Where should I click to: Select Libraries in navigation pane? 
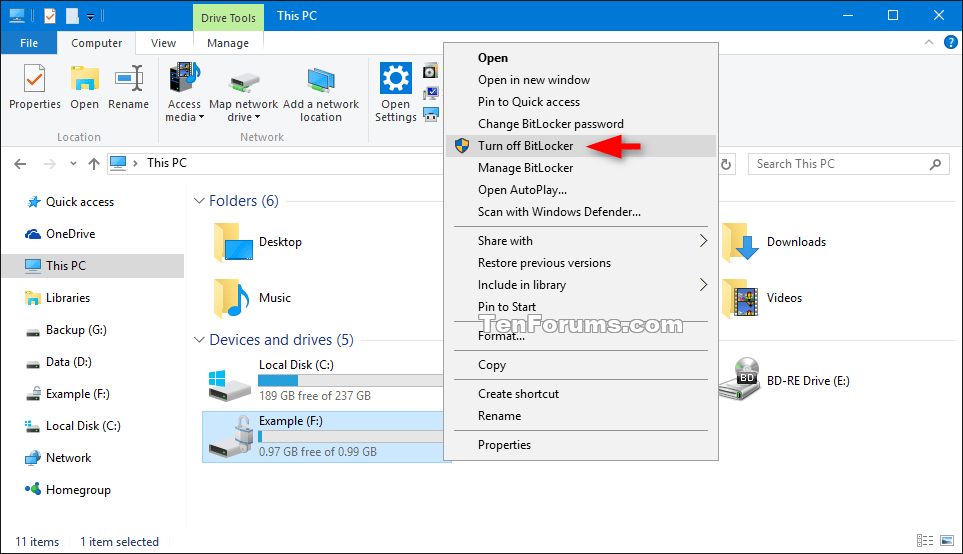point(68,298)
